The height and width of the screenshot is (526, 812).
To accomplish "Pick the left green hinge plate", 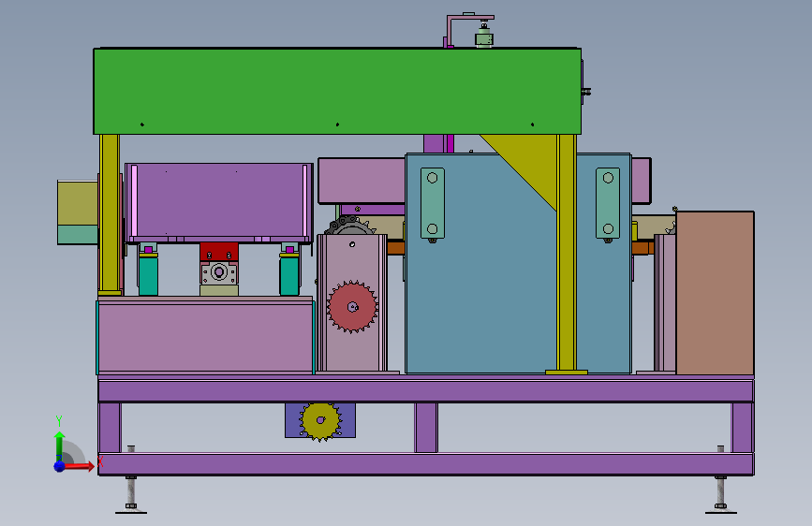I will (433, 203).
